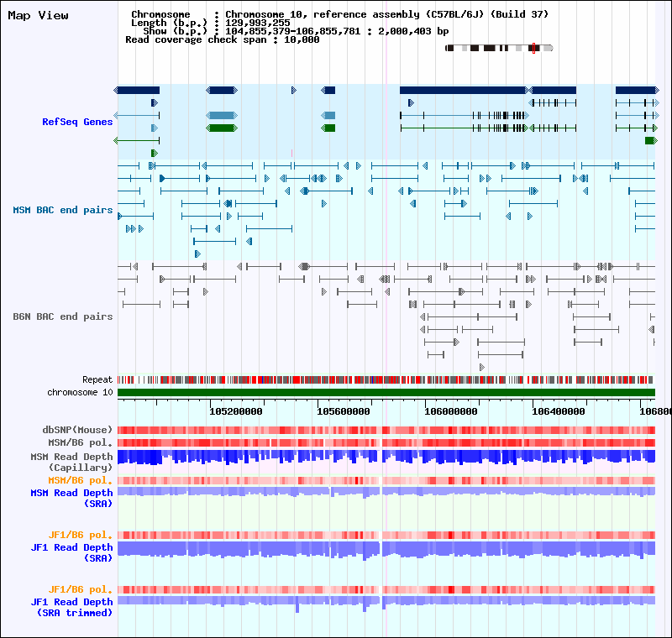Viewport: 672px width, 638px height.
Task: Open the dbSNP(Mouse) track label
Action: point(77,430)
